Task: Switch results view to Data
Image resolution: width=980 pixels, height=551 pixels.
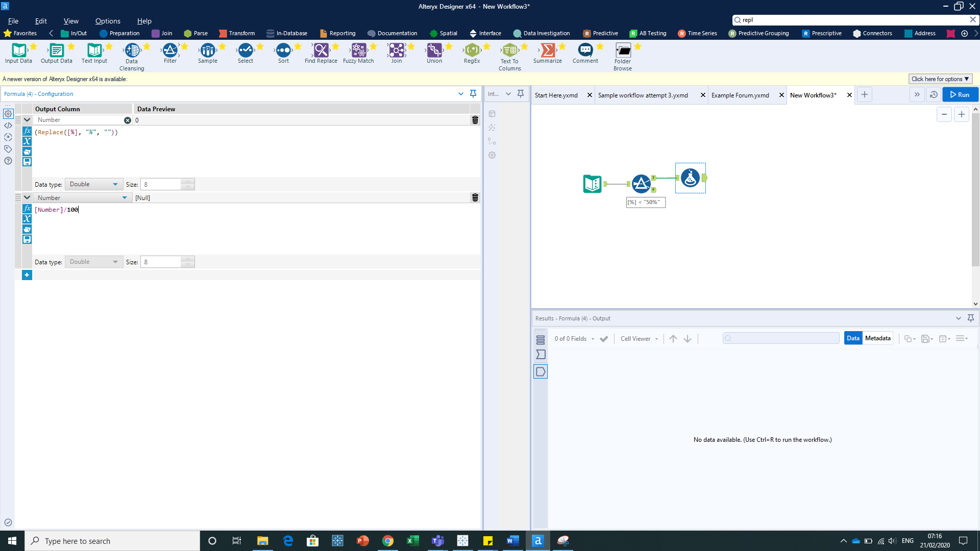Action: pos(852,338)
